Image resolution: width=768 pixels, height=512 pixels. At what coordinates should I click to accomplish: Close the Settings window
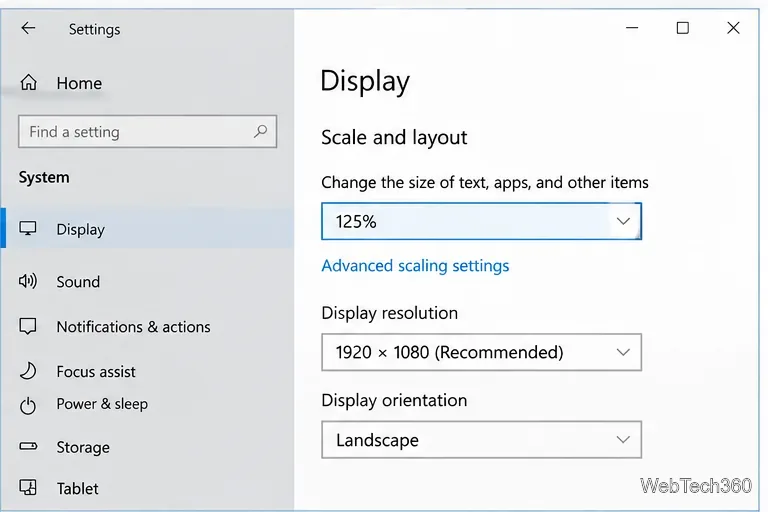pos(733,28)
